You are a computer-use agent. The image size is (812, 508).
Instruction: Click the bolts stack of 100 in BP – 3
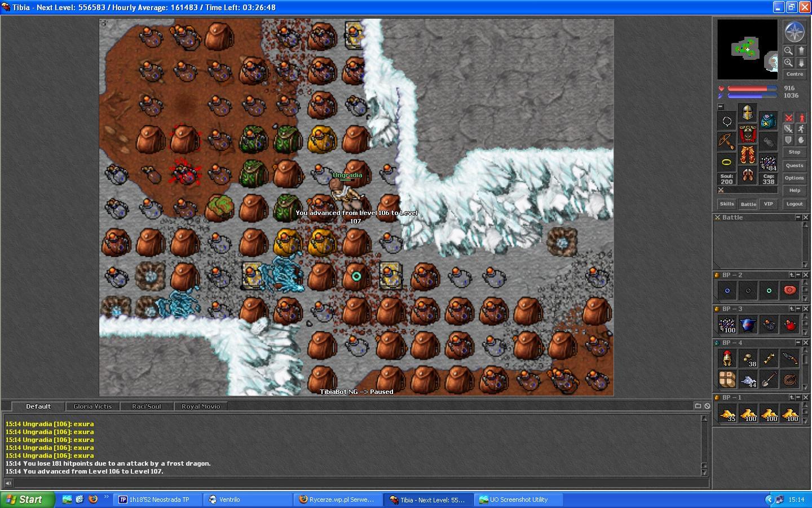(727, 325)
